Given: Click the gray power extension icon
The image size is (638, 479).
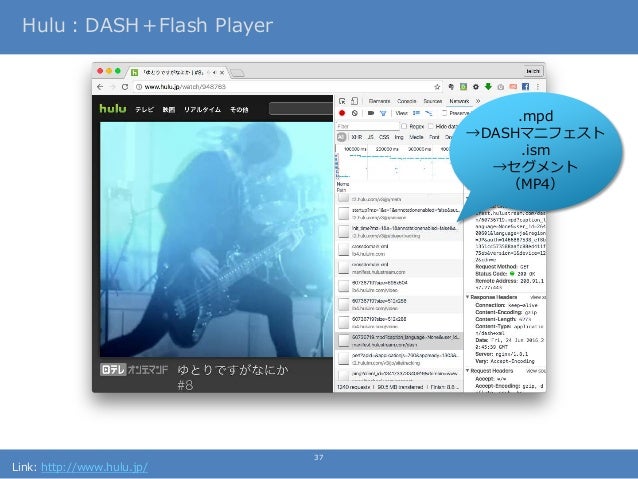Looking at the screenshot, I should [x=501, y=87].
